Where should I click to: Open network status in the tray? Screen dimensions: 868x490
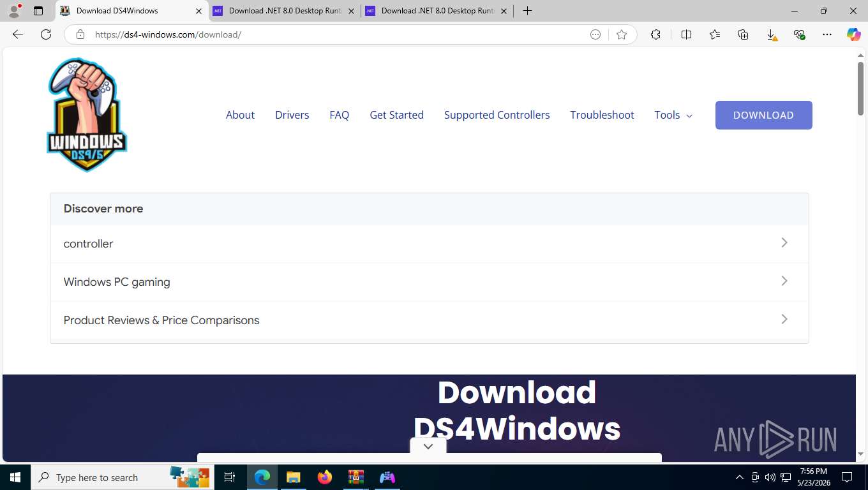[x=786, y=477]
